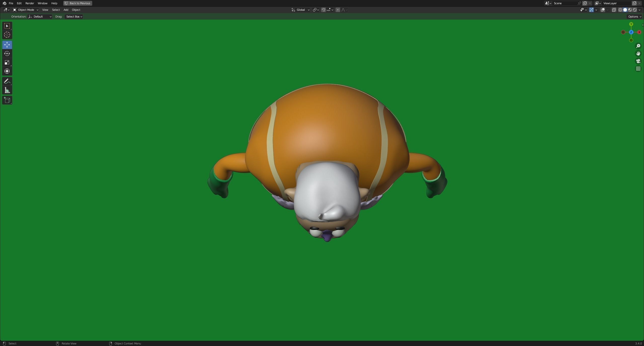Pin the Scene to workspace

click(x=579, y=3)
